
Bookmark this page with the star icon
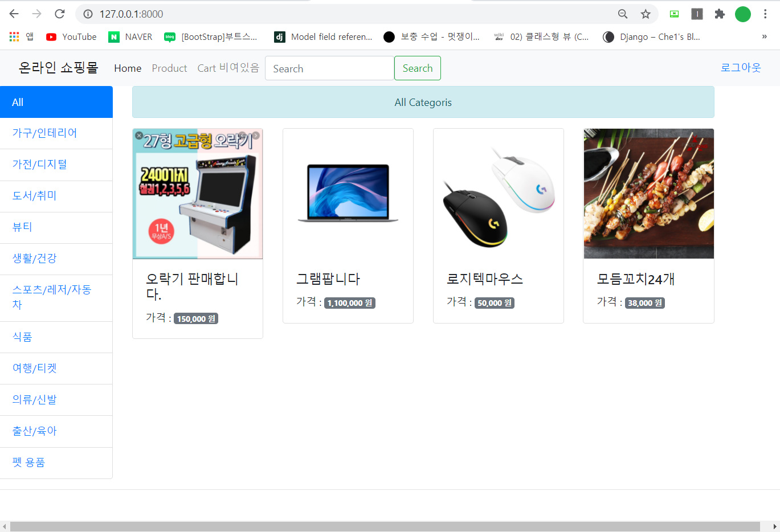(x=646, y=14)
